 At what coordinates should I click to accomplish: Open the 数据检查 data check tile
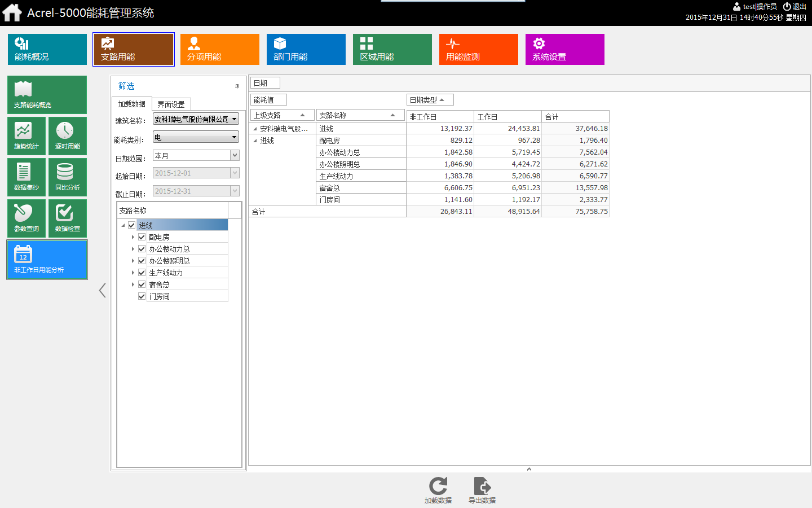tap(68, 218)
